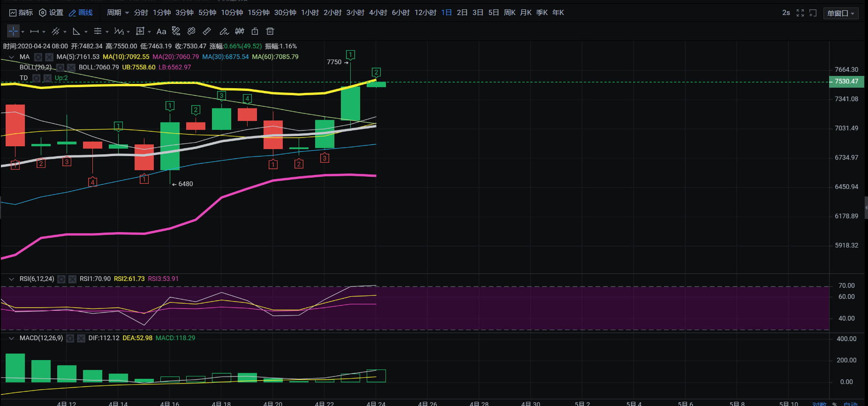Select the ruler measurement tool
This screenshot has height=406, width=868.
coord(207,31)
